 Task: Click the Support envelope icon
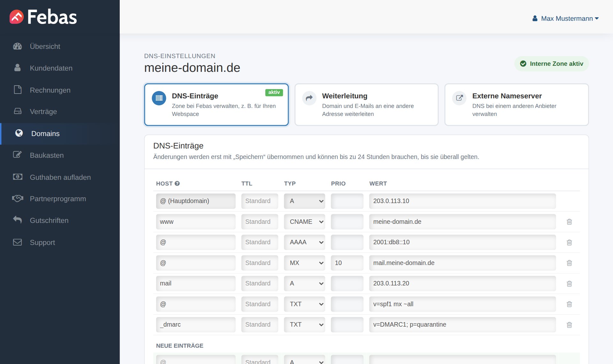point(18,242)
